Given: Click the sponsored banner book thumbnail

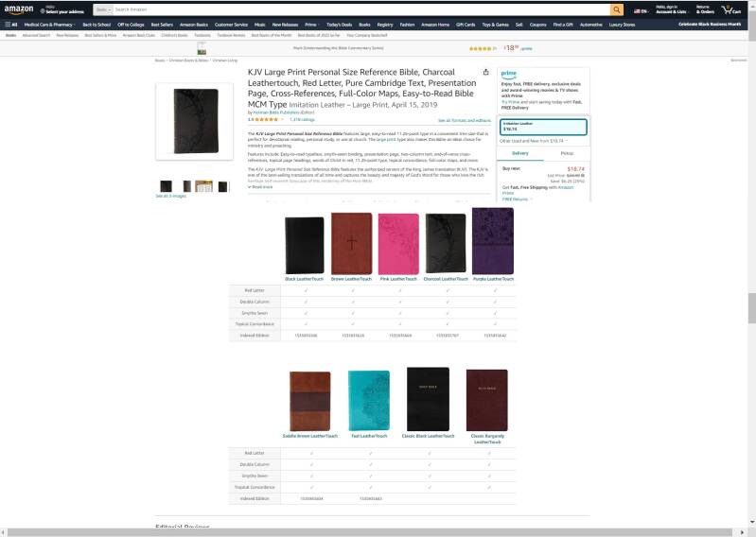Looking at the screenshot, I should click(202, 48).
